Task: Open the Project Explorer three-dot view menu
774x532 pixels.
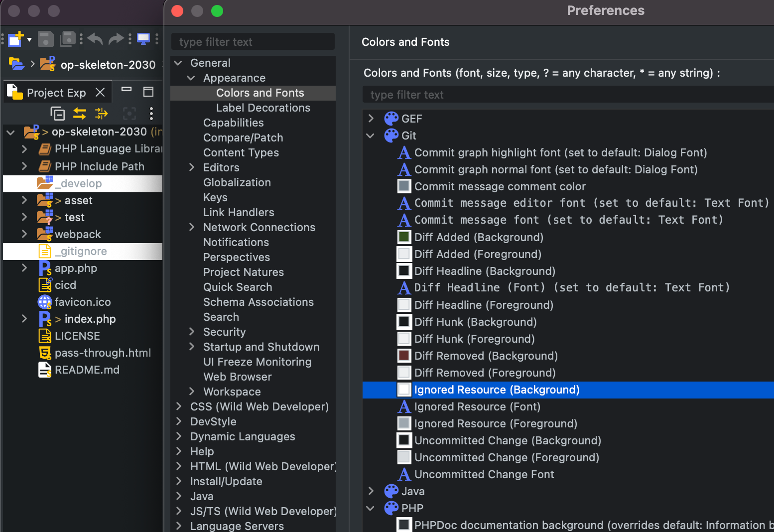Action: click(151, 114)
